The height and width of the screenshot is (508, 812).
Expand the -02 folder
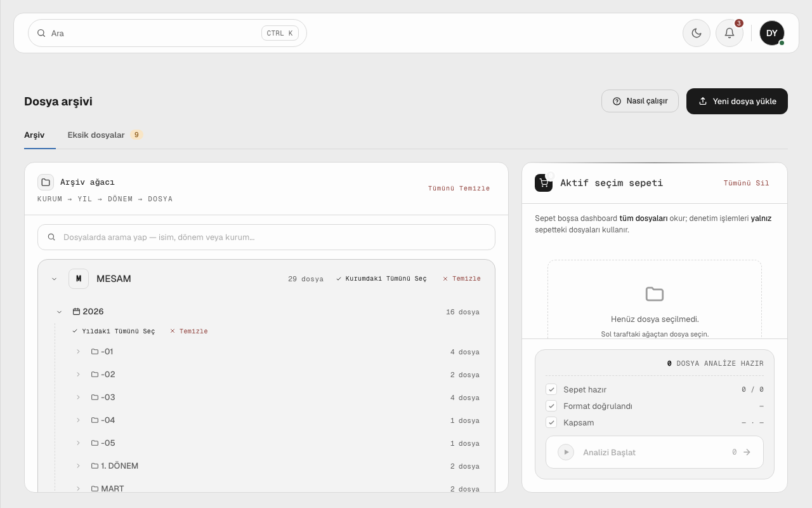[79, 375]
